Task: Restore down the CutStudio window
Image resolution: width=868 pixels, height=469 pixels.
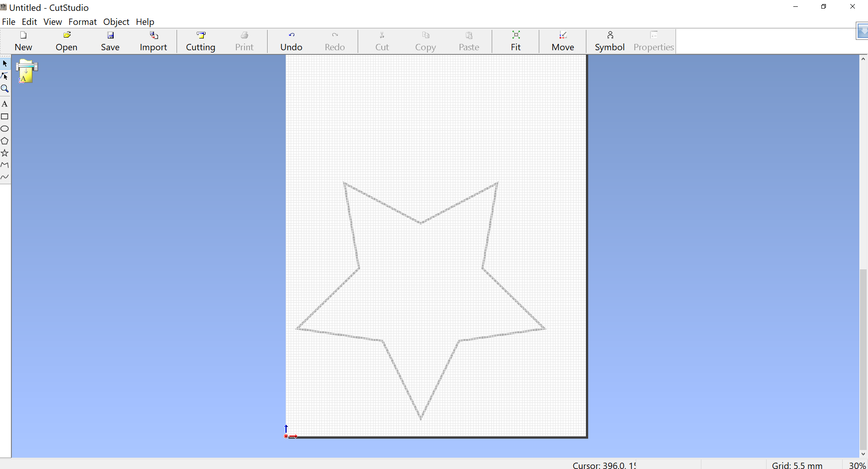Action: pyautogui.click(x=824, y=7)
